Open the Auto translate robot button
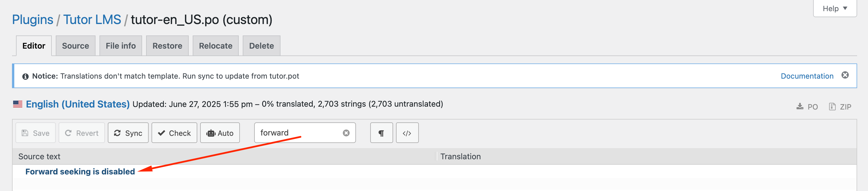The height and width of the screenshot is (191, 868). click(x=220, y=133)
